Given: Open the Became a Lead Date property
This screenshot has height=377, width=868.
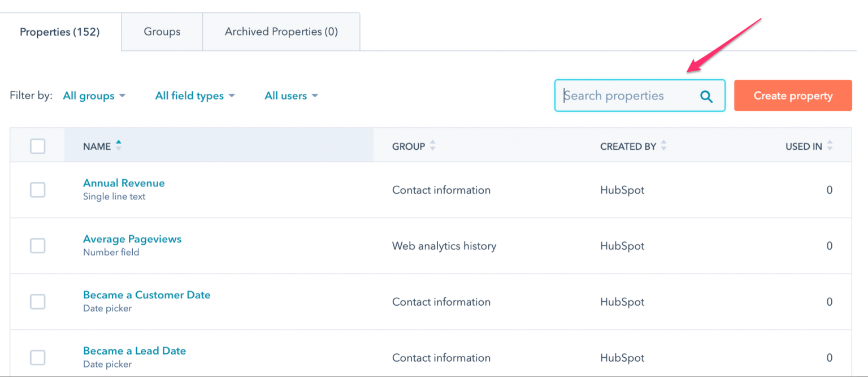Looking at the screenshot, I should click(x=134, y=350).
